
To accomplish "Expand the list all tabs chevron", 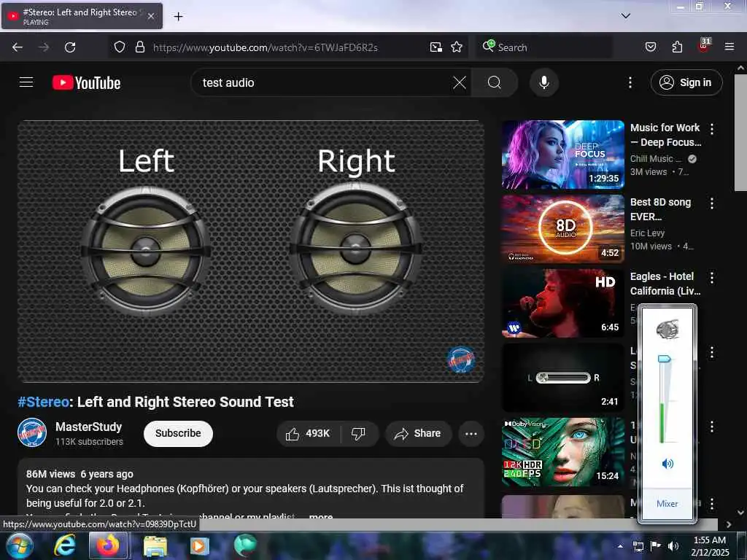I will (x=625, y=16).
